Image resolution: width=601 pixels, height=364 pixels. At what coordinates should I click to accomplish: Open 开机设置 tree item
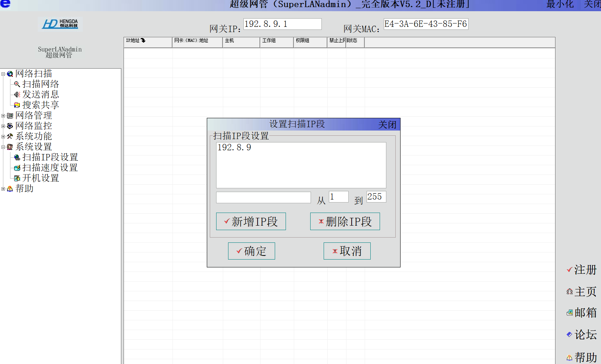pyautogui.click(x=41, y=178)
